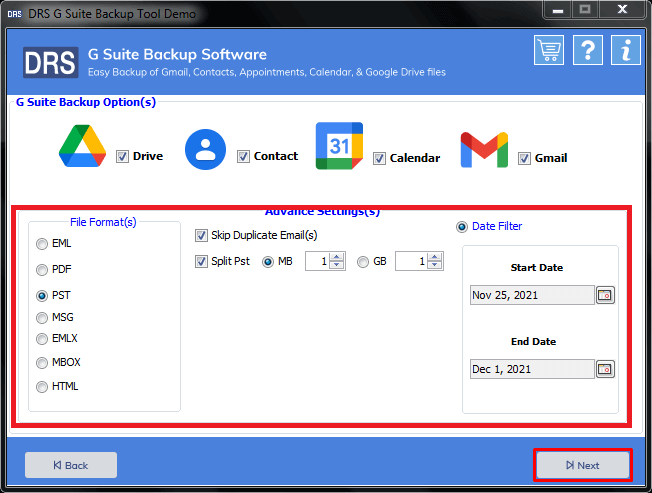The width and height of the screenshot is (652, 493).
Task: Click the File Format(s) group label
Action: pos(103,222)
